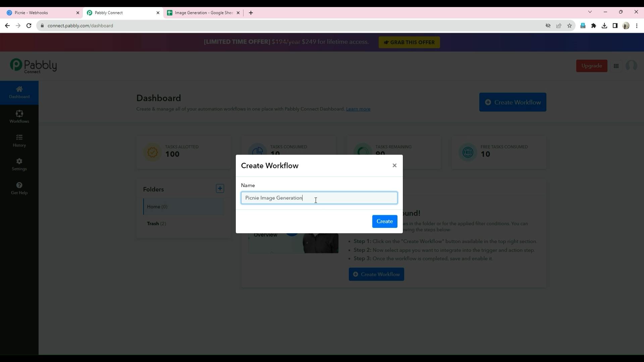
Task: Click the grid view toggle icon
Action: (617, 66)
